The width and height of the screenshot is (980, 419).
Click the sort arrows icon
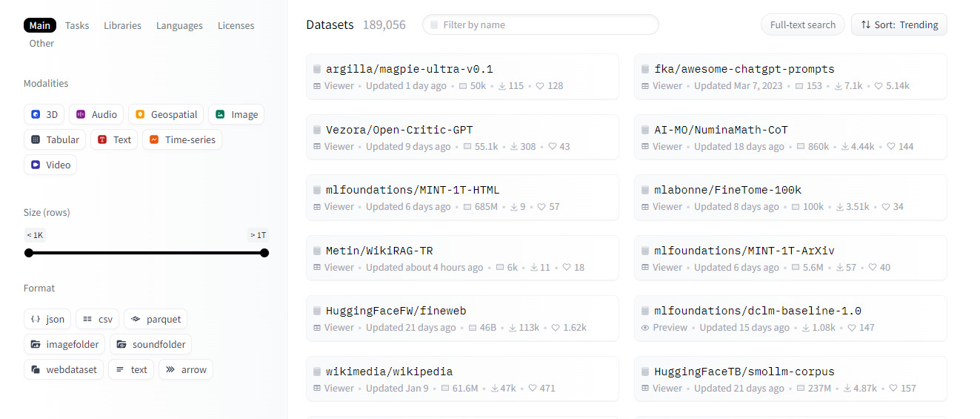point(866,24)
